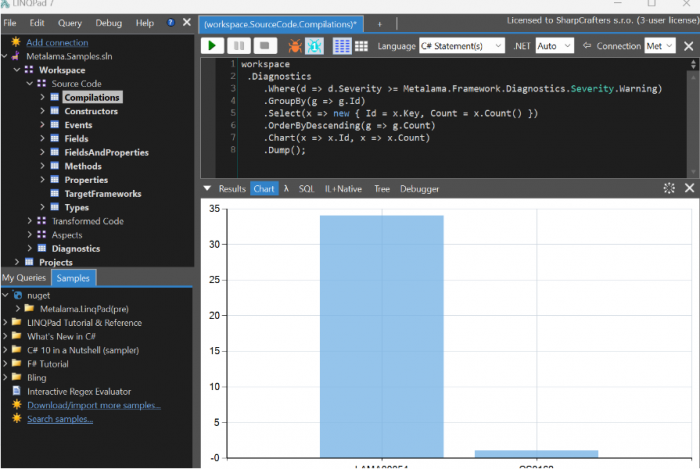Open the Language dropdown
Image resolution: width=700 pixels, height=469 pixels.
tap(461, 46)
